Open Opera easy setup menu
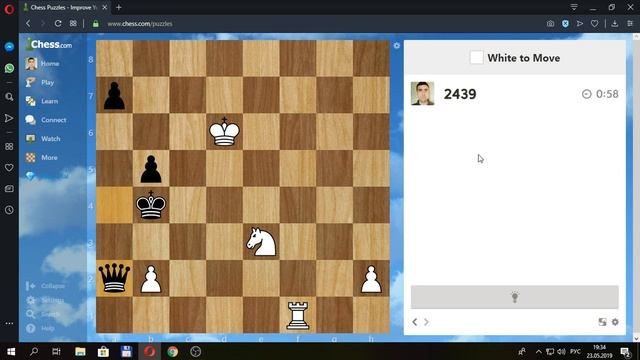640x360 pixels. (x=630, y=24)
